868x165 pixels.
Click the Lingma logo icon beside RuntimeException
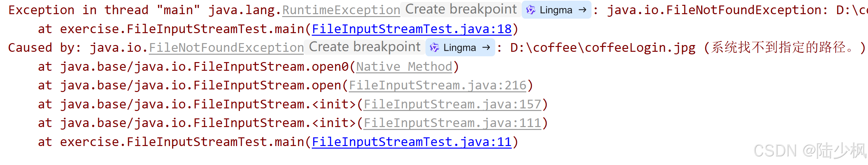[x=531, y=10]
